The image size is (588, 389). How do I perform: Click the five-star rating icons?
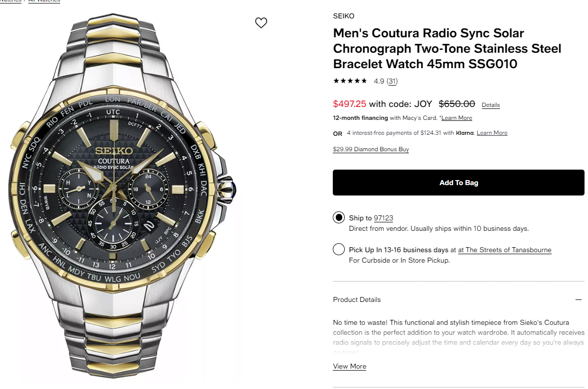[350, 81]
